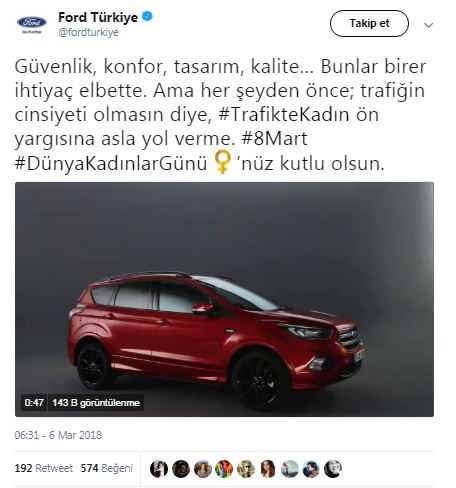Play the red Ford Kuga video
456x488 pixels.
pyautogui.click(x=224, y=299)
